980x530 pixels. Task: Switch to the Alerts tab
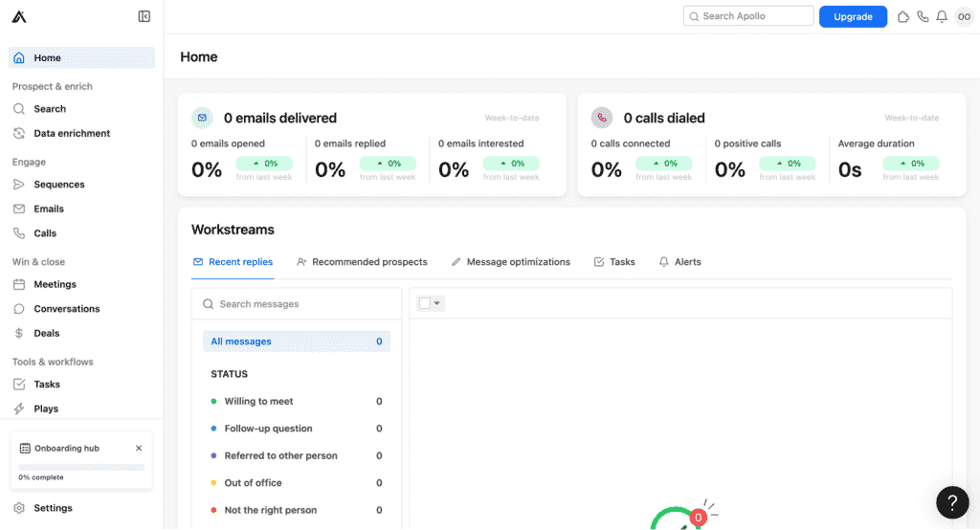pos(680,262)
